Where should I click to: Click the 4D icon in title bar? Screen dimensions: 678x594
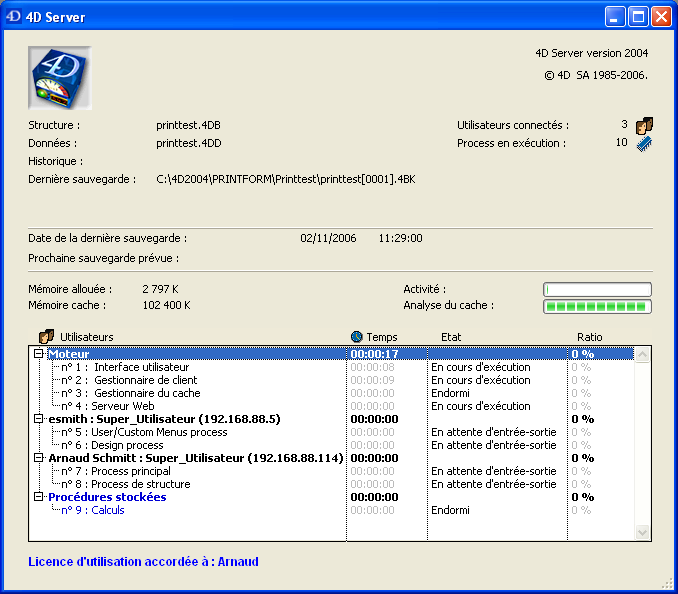click(x=14, y=17)
